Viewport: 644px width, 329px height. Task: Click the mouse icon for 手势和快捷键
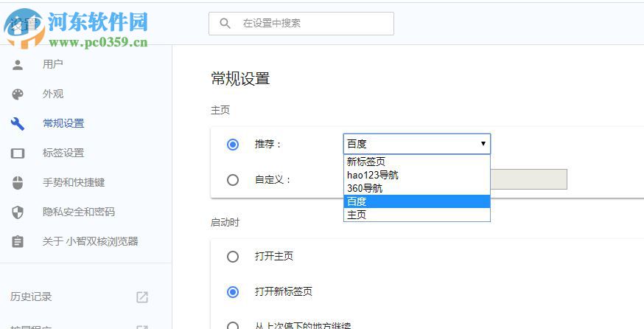coord(18,183)
